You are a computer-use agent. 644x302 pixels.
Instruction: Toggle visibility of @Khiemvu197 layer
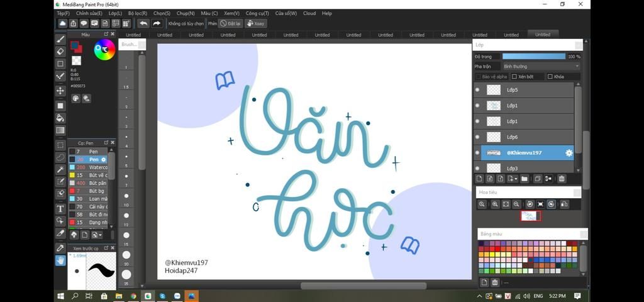pyautogui.click(x=477, y=153)
